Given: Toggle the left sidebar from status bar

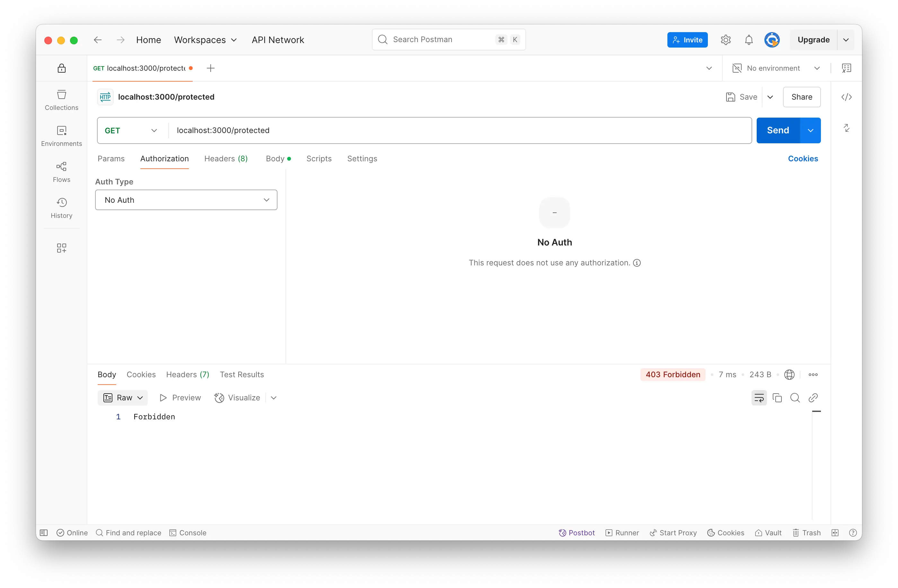Looking at the screenshot, I should click(44, 532).
